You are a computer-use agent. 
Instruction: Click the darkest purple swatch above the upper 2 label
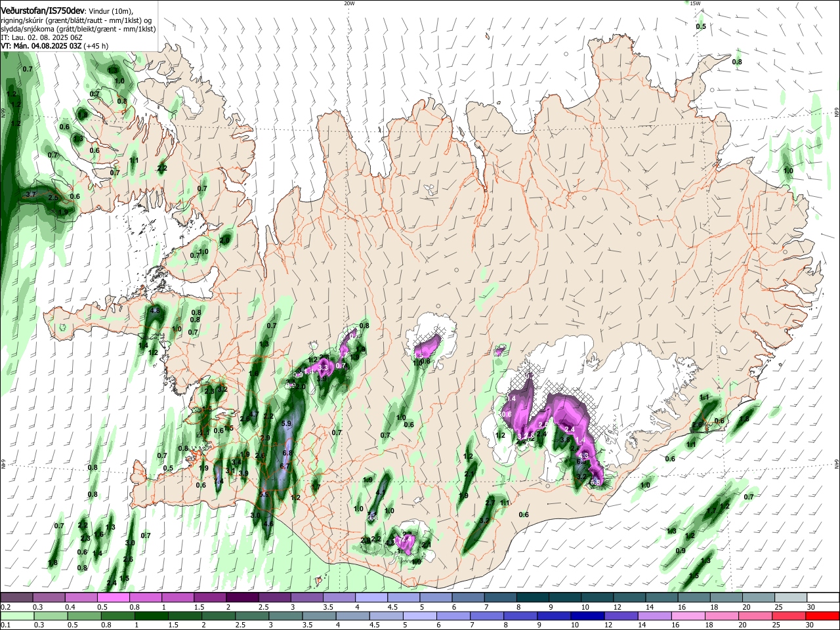pyautogui.click(x=241, y=598)
